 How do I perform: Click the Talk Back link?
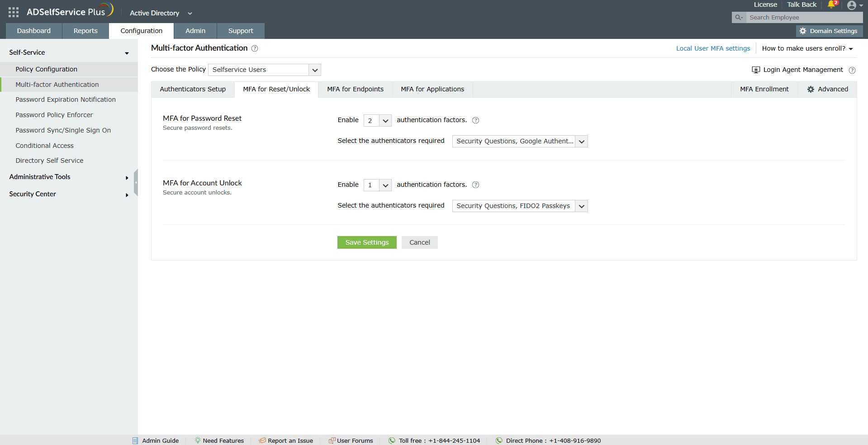(x=802, y=5)
